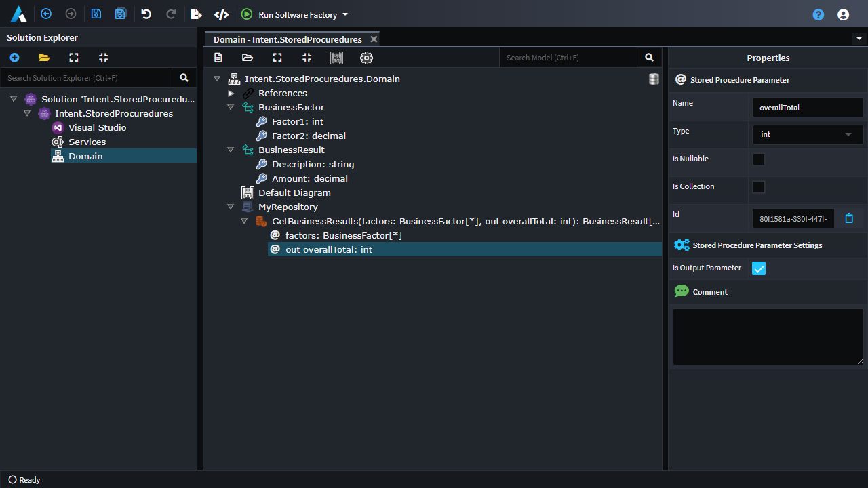Collapse the MyRepository node
Screen dimensions: 868x488
[x=231, y=207]
